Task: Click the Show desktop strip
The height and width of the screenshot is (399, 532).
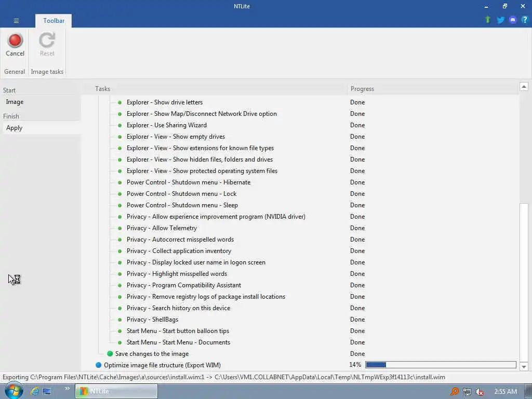Action: [x=528, y=391]
